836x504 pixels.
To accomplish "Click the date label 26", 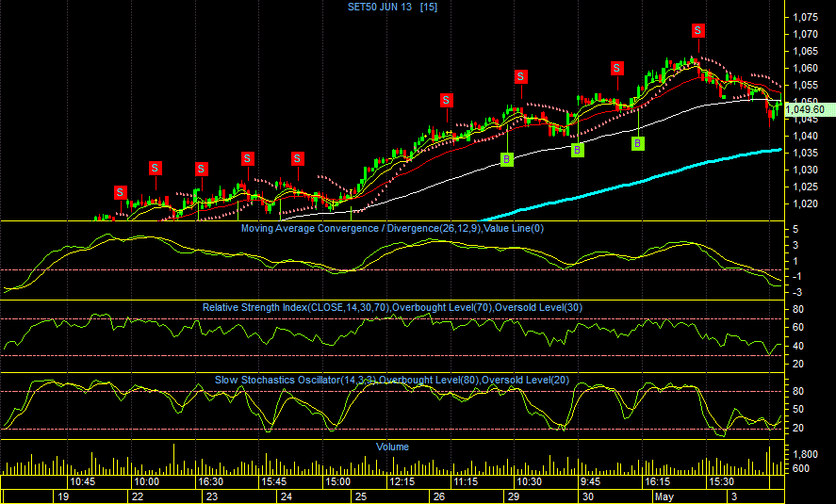I will (x=439, y=496).
